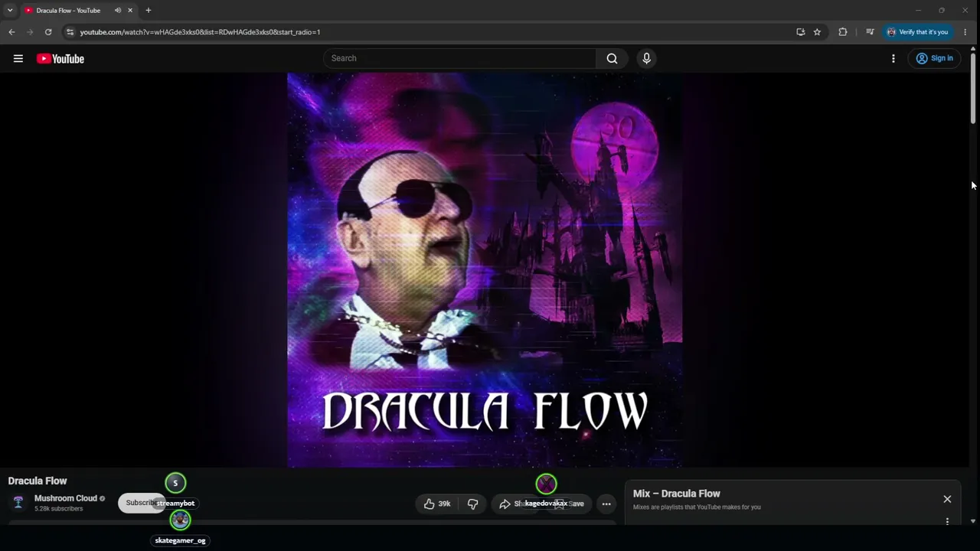980x551 pixels.
Task: Select the Dracula Flow - YouTube tab
Action: pos(79,11)
